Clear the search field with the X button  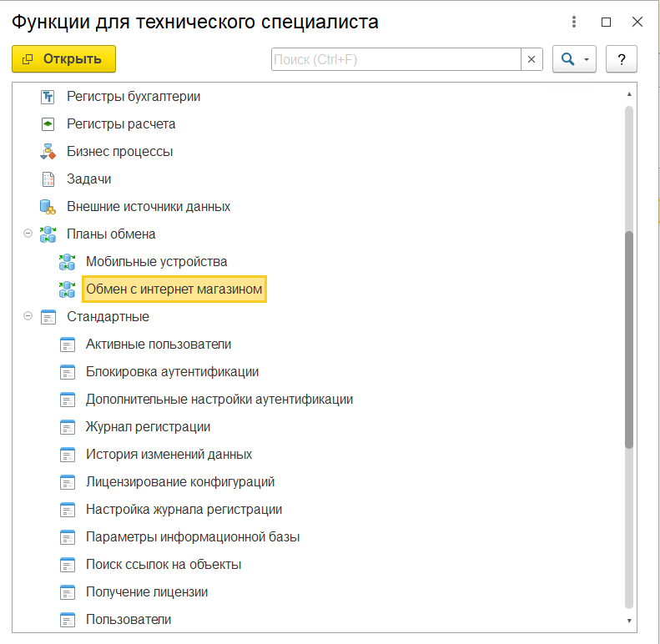[532, 59]
